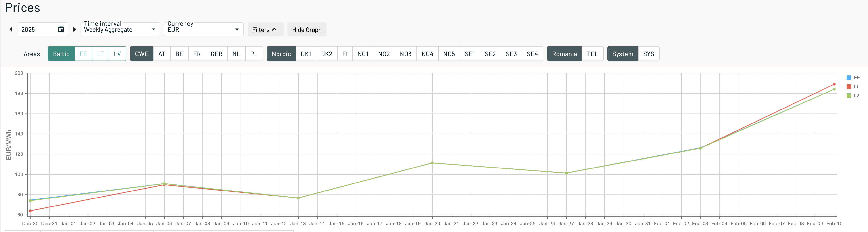This screenshot has height=232, width=868.
Task: Open the calendar date picker icon
Action: [61, 30]
